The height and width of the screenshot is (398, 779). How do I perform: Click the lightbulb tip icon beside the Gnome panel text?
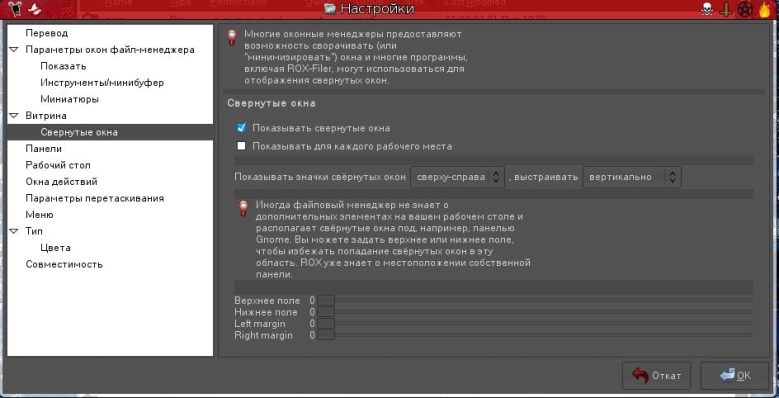pos(243,208)
